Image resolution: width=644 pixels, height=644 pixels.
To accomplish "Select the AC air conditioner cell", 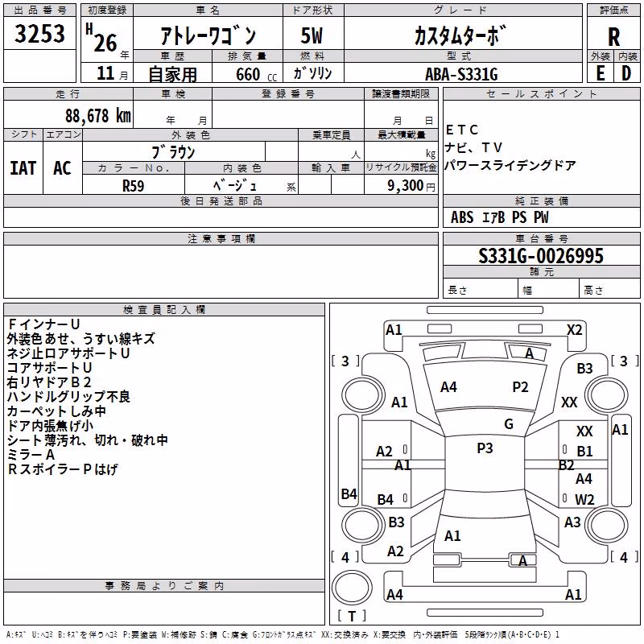I will (63, 168).
